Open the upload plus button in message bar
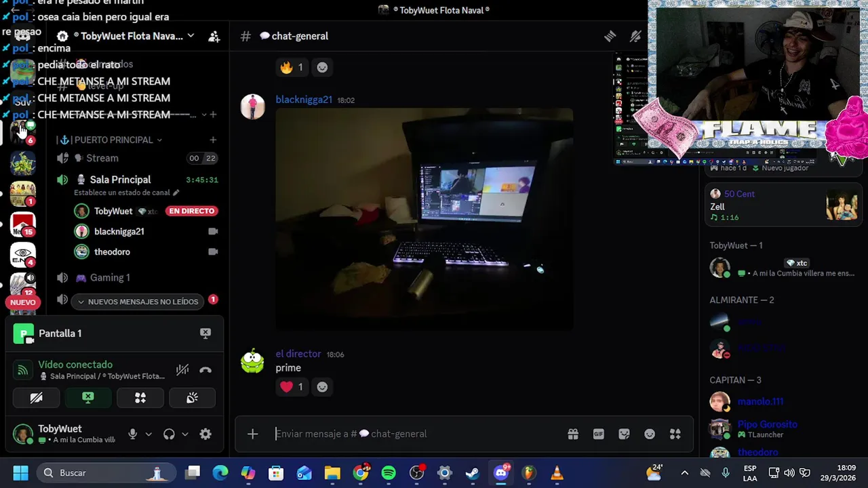This screenshot has height=488, width=868. coord(252,434)
